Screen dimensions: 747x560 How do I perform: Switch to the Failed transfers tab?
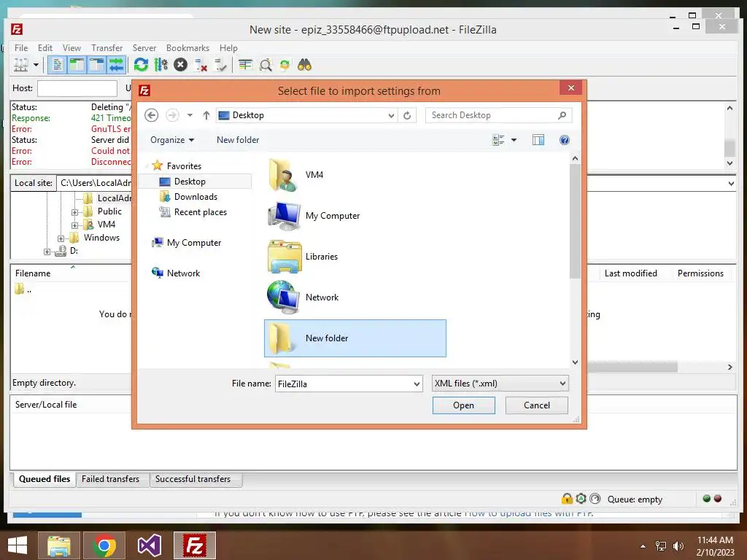point(111,479)
